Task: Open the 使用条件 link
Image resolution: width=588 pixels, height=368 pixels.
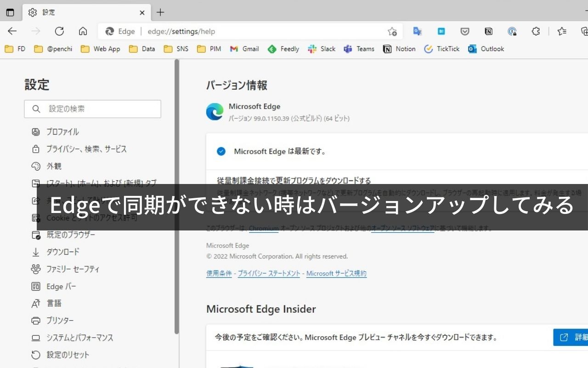Action: pyautogui.click(x=219, y=273)
